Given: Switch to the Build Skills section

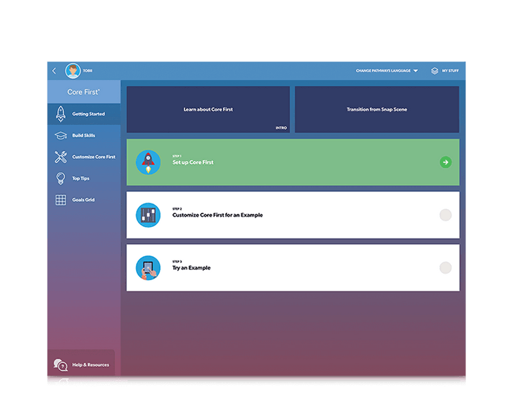Looking at the screenshot, I should [83, 134].
